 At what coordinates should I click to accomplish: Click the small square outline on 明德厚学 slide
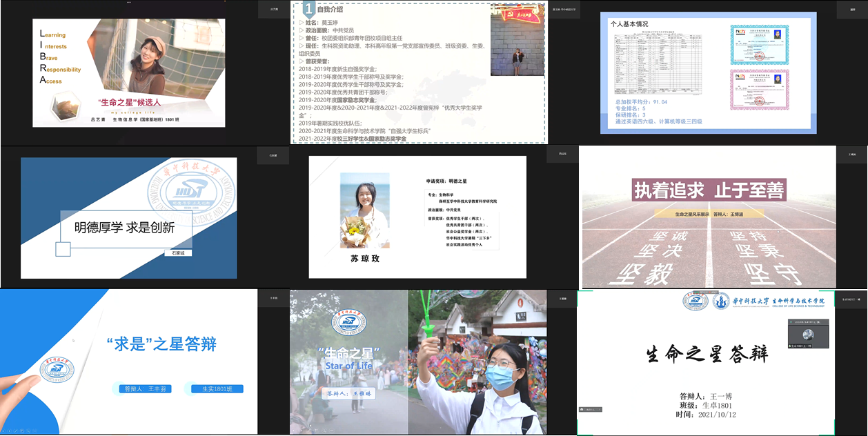(x=63, y=248)
